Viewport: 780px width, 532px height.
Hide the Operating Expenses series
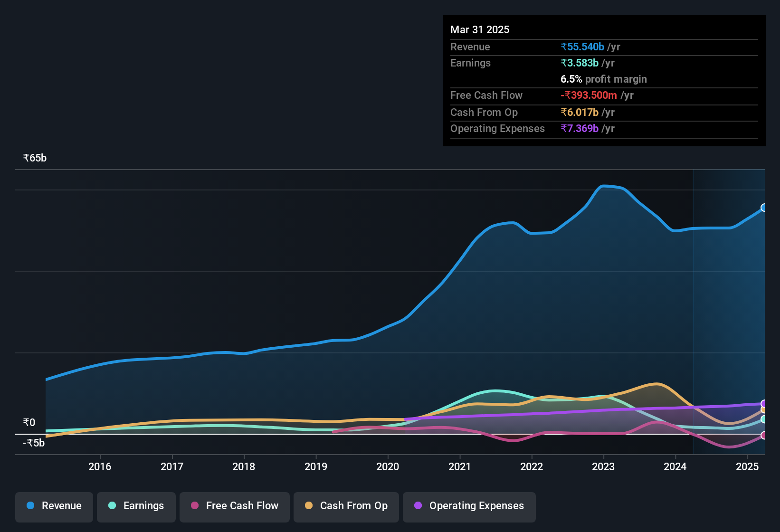(x=469, y=507)
